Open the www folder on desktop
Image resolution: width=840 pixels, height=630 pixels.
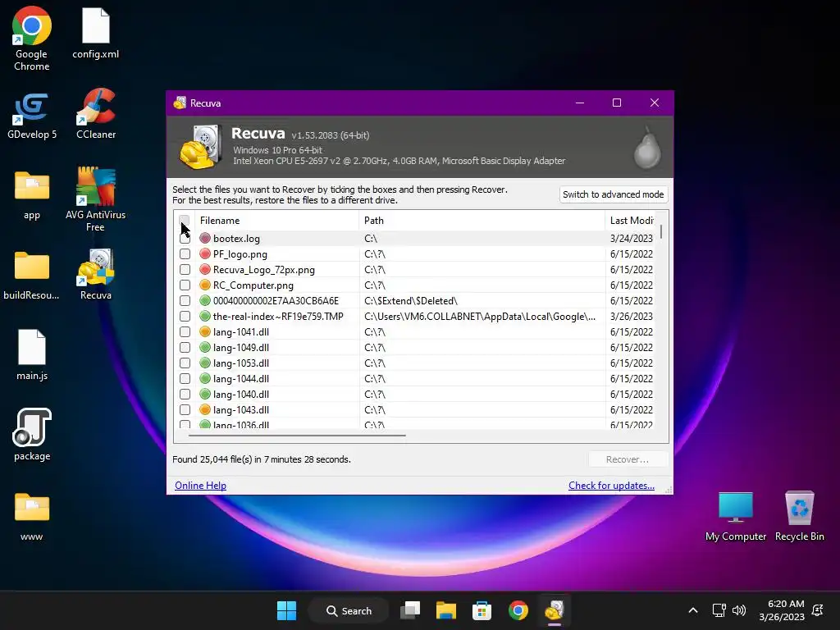point(32,517)
